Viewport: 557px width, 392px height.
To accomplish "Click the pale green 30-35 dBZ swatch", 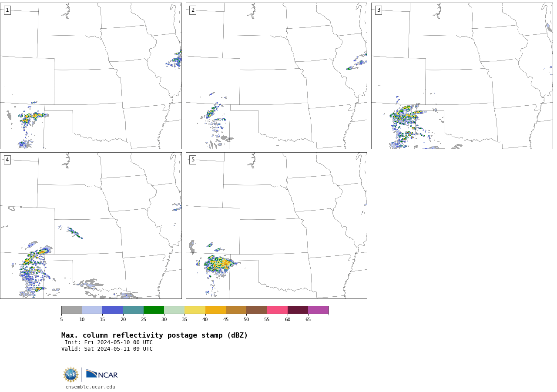I will click(x=174, y=310).
